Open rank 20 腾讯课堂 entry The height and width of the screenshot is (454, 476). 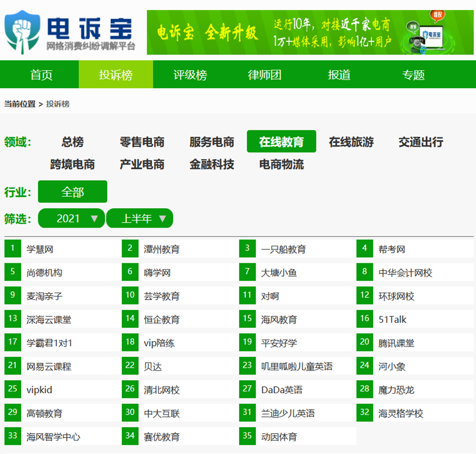415,342
